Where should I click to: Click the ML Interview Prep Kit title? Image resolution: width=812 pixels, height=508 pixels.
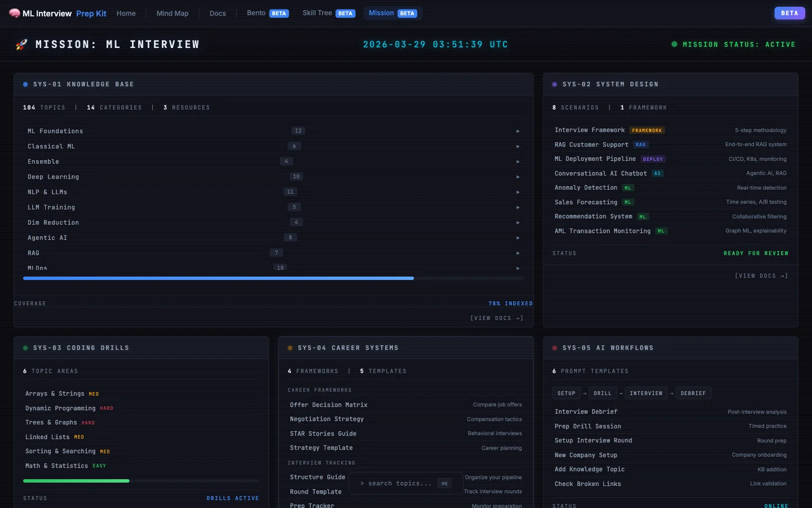(64, 14)
